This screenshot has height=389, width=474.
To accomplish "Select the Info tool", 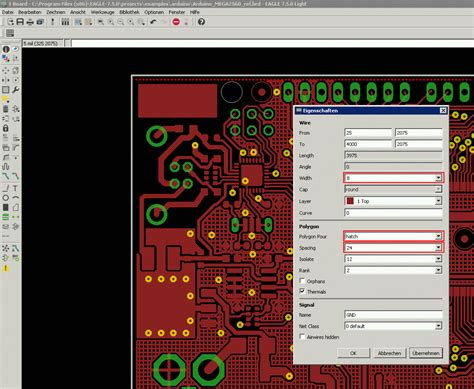I will pyautogui.click(x=6, y=49).
